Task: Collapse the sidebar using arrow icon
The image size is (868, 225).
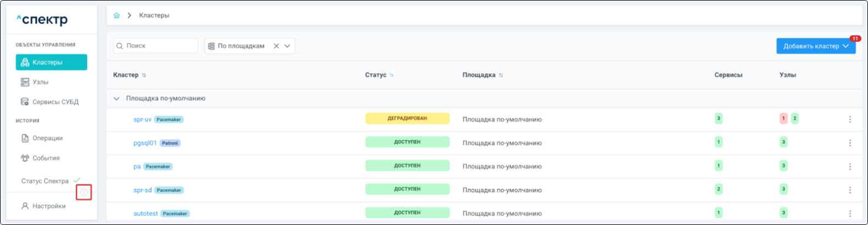Action: point(84,192)
